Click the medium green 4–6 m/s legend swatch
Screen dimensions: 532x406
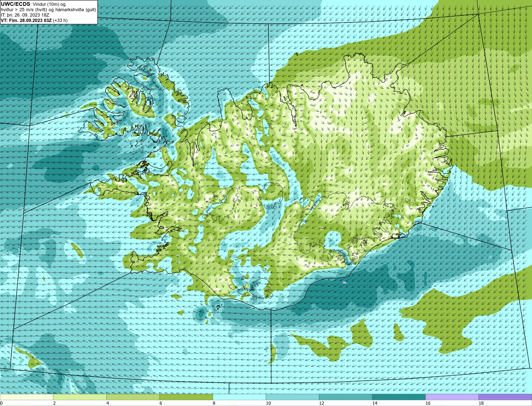coord(133,397)
